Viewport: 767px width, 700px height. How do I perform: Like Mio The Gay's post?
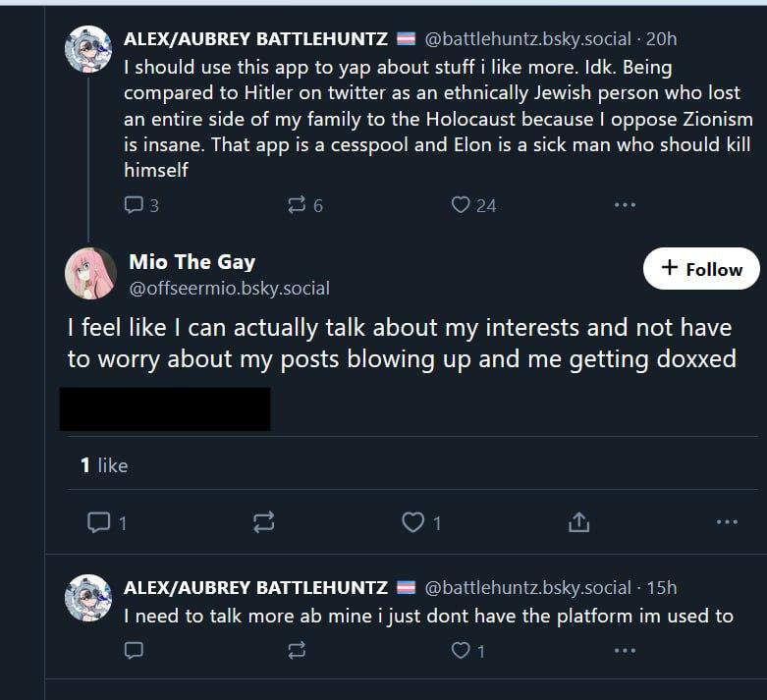[x=413, y=522]
